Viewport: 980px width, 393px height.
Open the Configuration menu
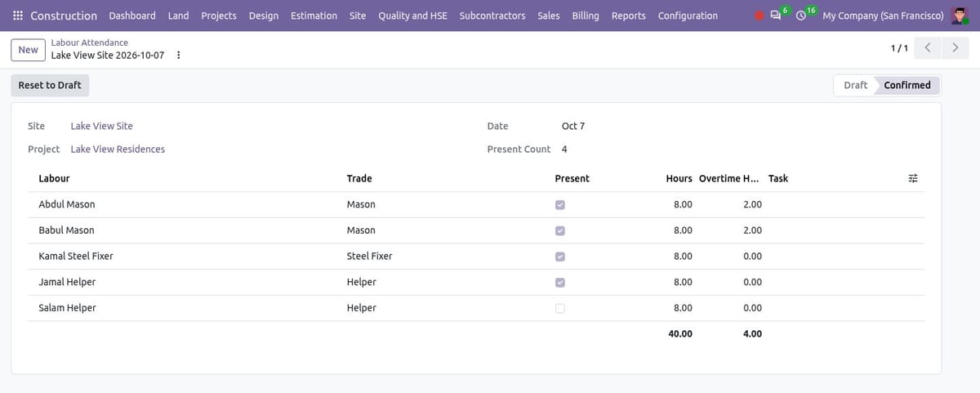(688, 16)
